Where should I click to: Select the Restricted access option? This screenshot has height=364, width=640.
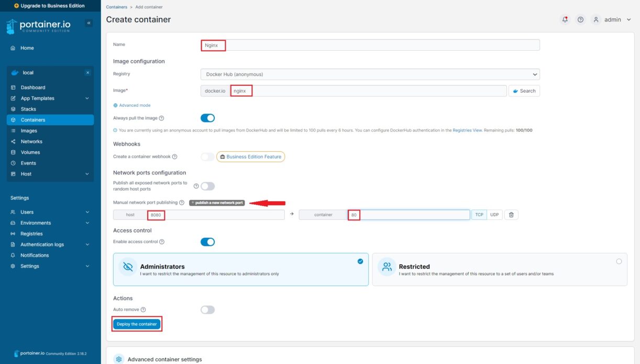(x=500, y=270)
